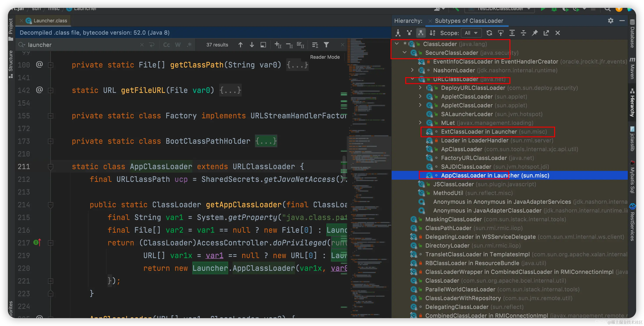Pin the hierarchy tab
This screenshot has height=326, width=644.
point(535,33)
